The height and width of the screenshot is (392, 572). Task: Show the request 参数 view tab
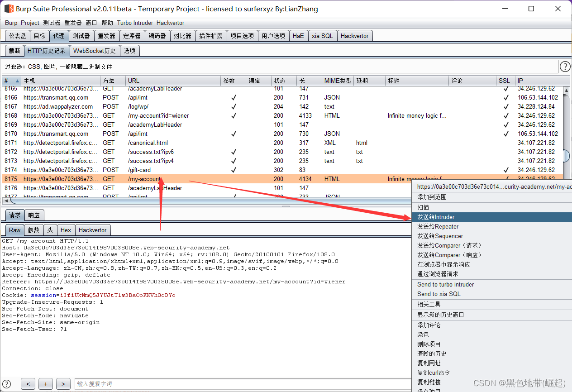coord(34,230)
